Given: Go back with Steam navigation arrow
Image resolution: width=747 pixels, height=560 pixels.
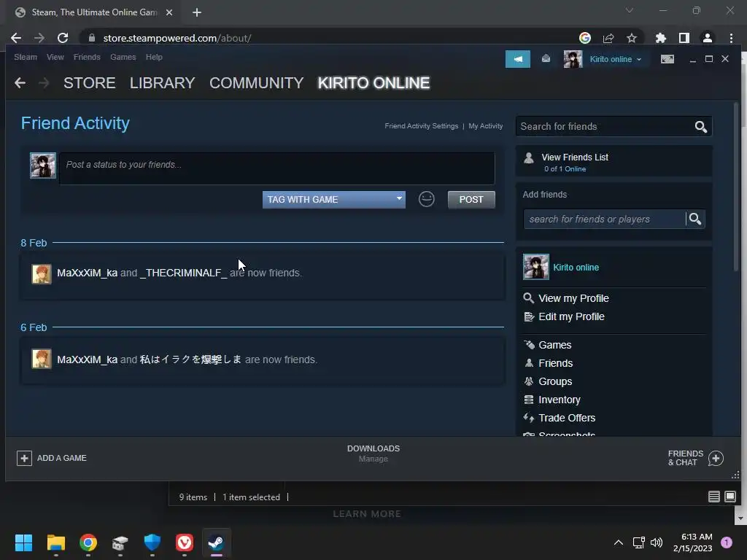Looking at the screenshot, I should click(20, 83).
